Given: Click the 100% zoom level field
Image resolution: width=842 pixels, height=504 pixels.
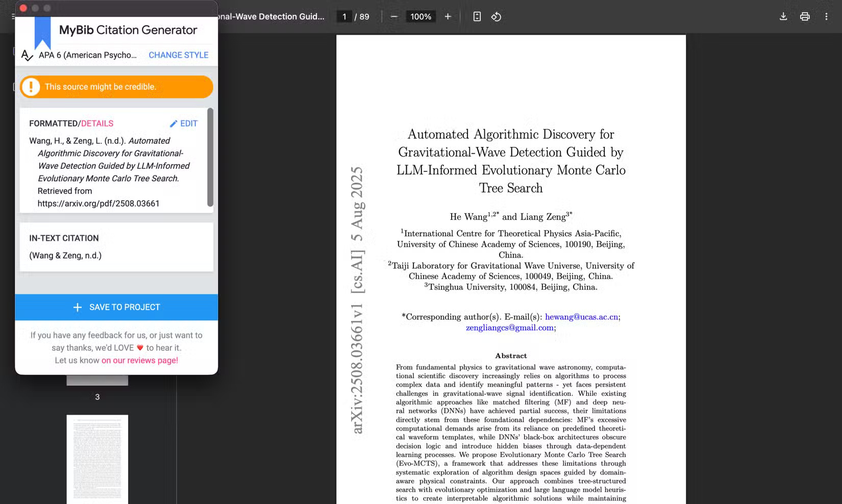Looking at the screenshot, I should (420, 16).
